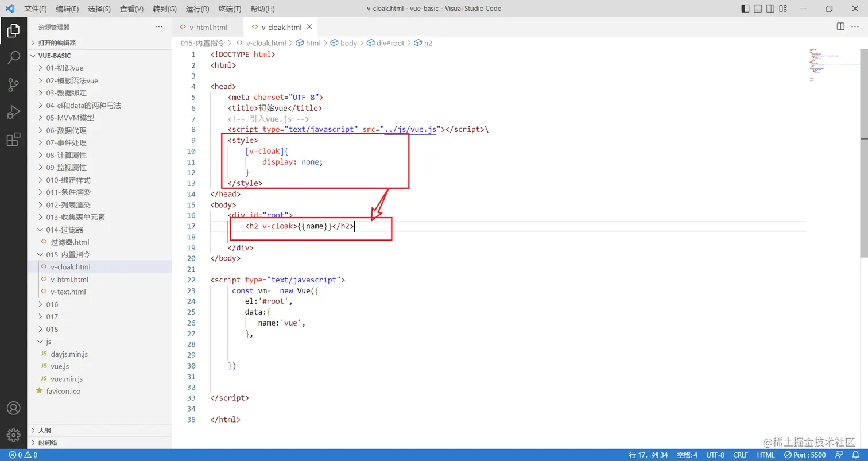Open the Accounts menu icon
The width and height of the screenshot is (868, 461).
pos(13,408)
